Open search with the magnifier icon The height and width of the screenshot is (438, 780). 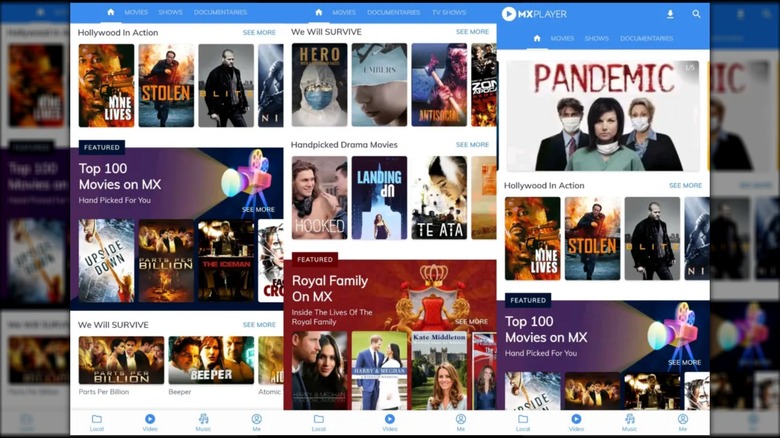(x=696, y=14)
